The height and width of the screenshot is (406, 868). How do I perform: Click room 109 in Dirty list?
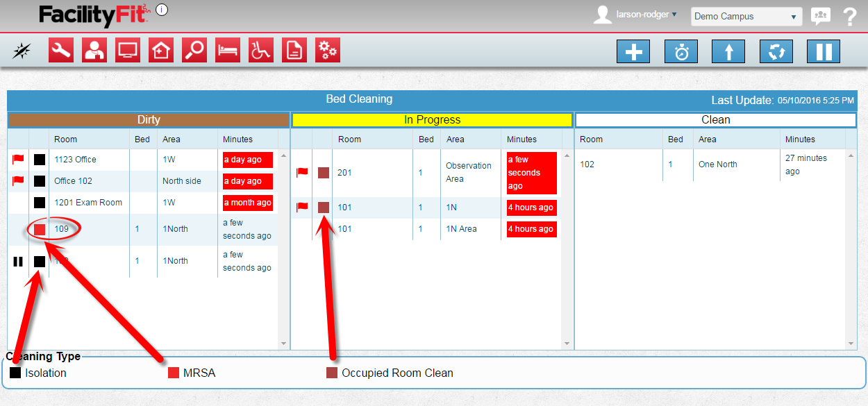click(x=62, y=229)
